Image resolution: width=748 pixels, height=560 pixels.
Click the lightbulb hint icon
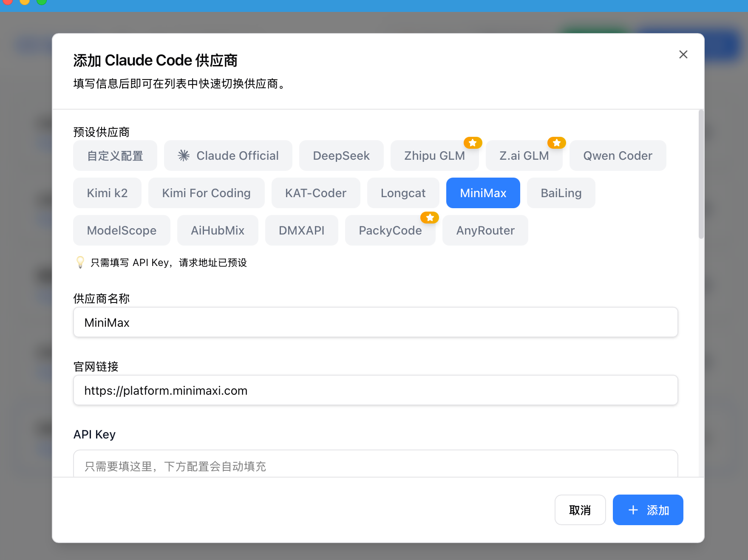click(80, 262)
